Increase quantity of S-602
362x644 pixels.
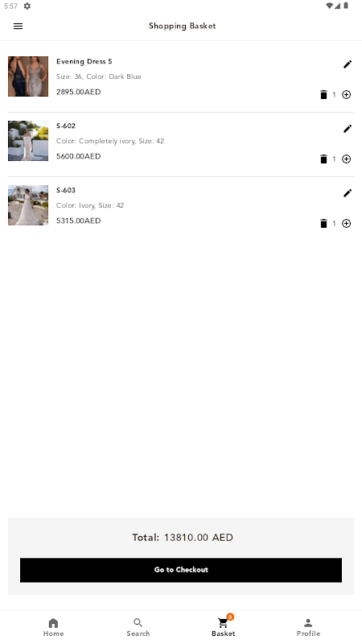coord(347,159)
